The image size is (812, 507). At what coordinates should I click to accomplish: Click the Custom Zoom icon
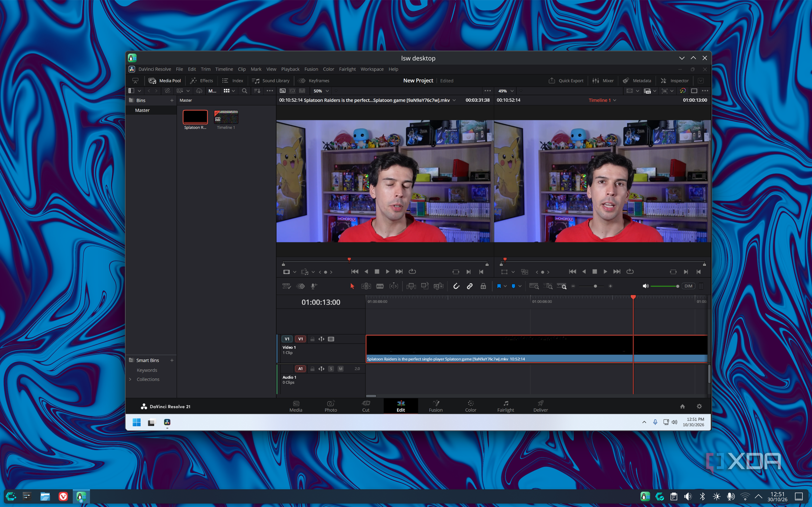562,286
